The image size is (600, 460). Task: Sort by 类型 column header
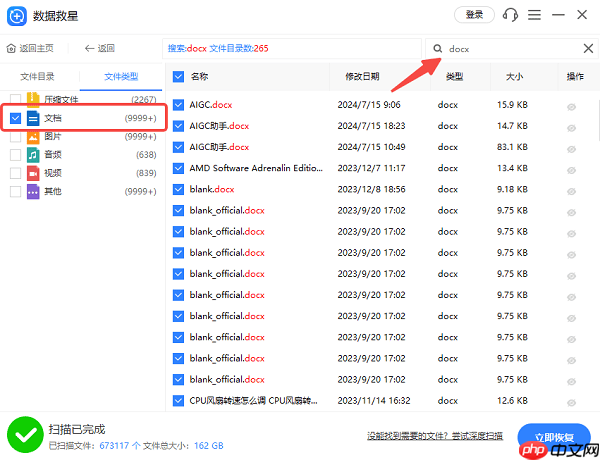pos(455,77)
